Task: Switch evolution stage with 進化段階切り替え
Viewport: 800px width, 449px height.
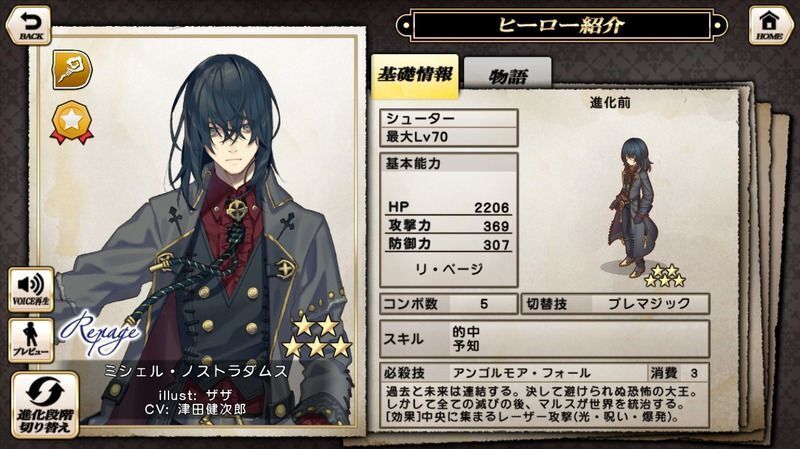Action: pyautogui.click(x=45, y=405)
